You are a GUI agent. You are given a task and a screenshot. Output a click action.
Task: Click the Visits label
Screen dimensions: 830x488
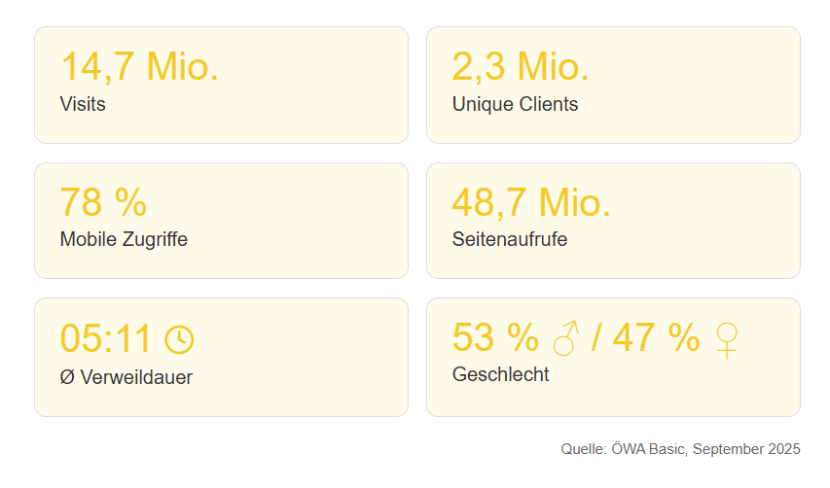click(83, 104)
